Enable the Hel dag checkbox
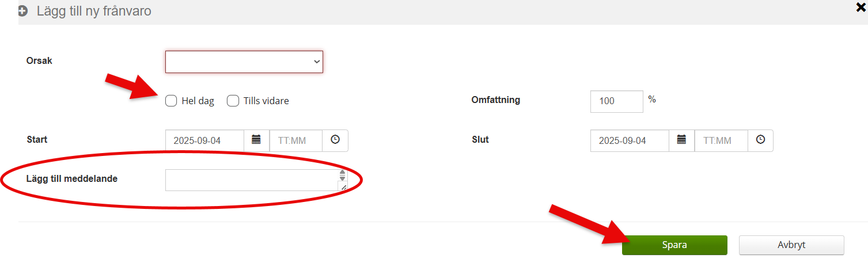The width and height of the screenshot is (868, 263). coord(170,101)
